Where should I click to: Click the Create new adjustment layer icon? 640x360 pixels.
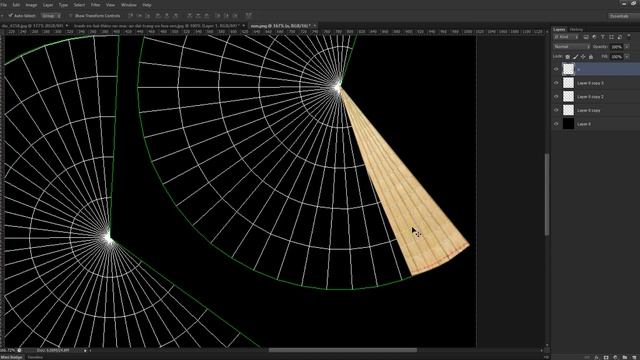click(616, 357)
